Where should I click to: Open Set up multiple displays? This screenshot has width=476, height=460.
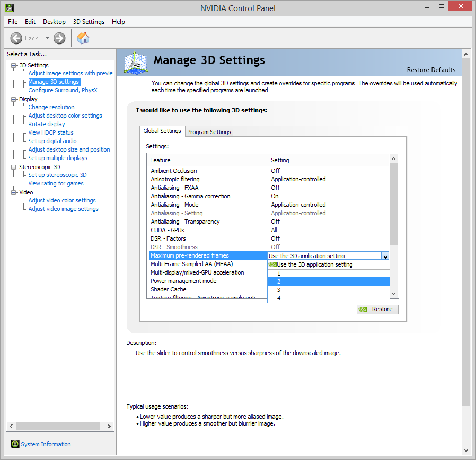[x=58, y=158]
